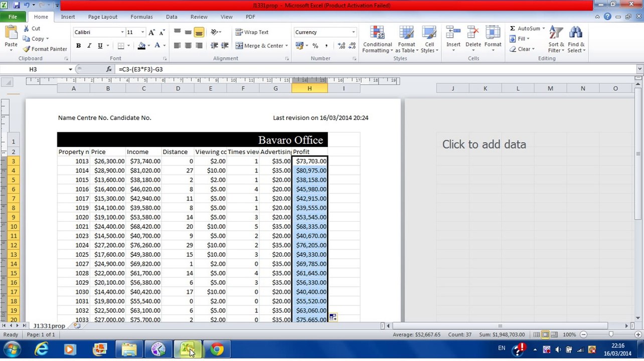This screenshot has height=361, width=644.
Task: Click the Find & Select binoculars icon
Action: 575,33
